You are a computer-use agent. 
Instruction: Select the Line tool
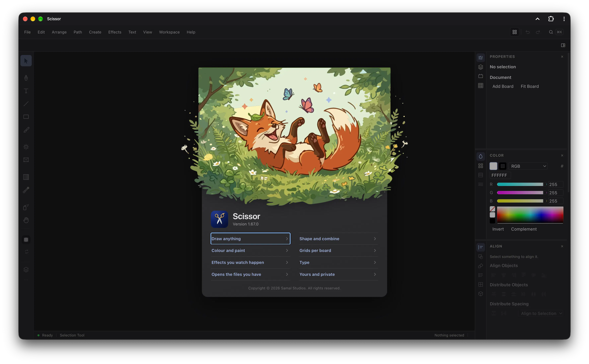pyautogui.click(x=26, y=104)
